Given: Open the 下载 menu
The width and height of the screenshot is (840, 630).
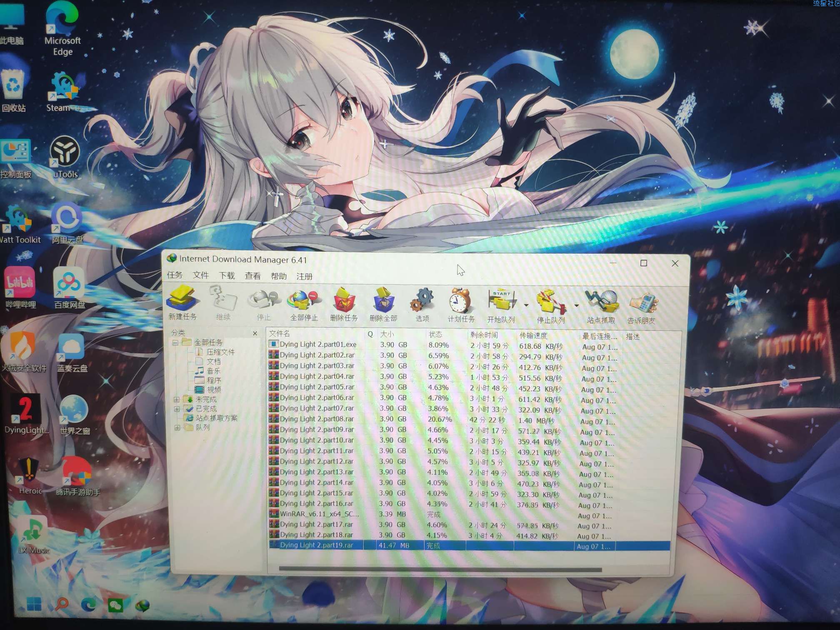Looking at the screenshot, I should tap(227, 275).
